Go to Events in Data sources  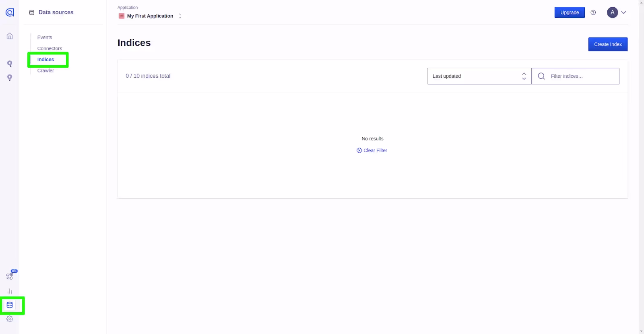pos(45,37)
